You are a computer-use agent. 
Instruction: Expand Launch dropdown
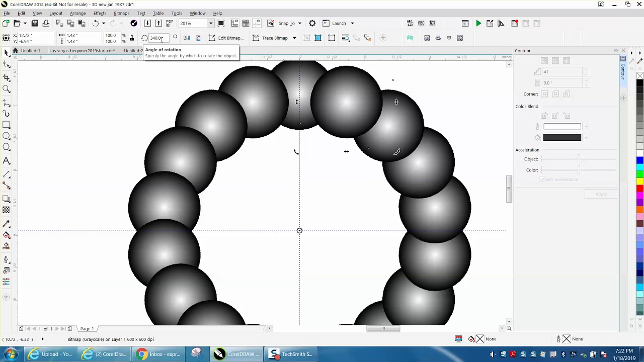pyautogui.click(x=352, y=23)
